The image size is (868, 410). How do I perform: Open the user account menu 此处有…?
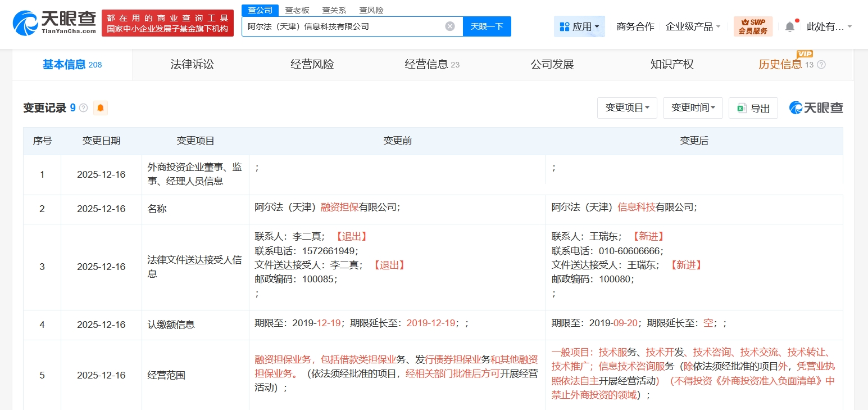click(829, 26)
